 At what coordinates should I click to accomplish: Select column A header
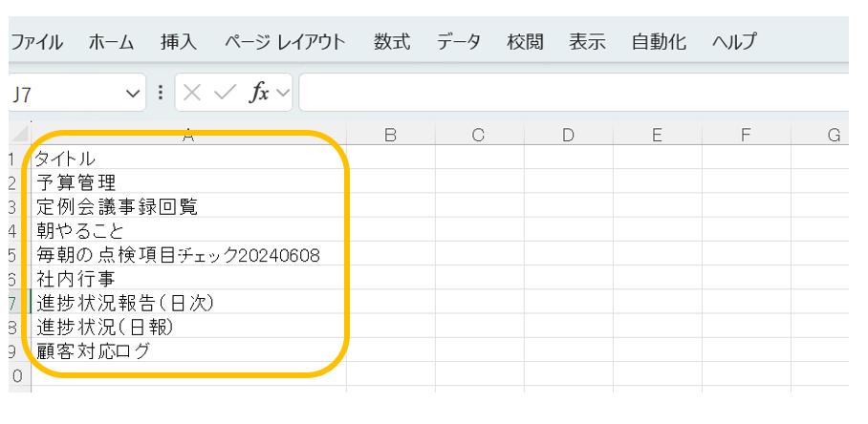click(188, 136)
